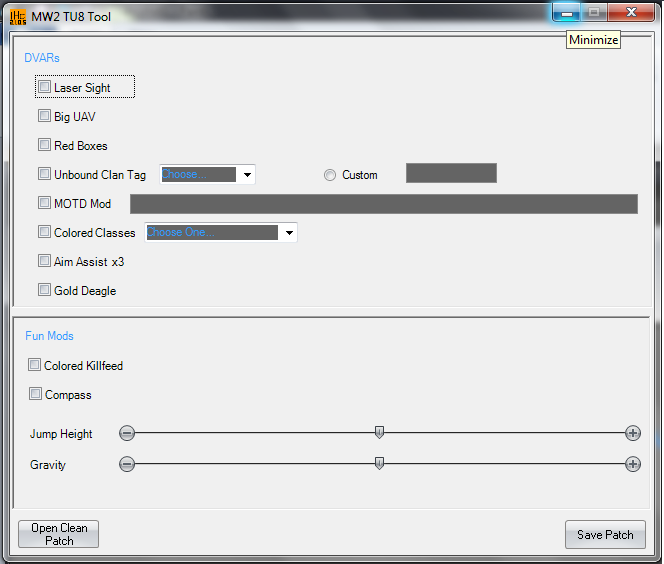664x564 pixels.
Task: Click the Gravity slider thumb
Action: (x=379, y=463)
